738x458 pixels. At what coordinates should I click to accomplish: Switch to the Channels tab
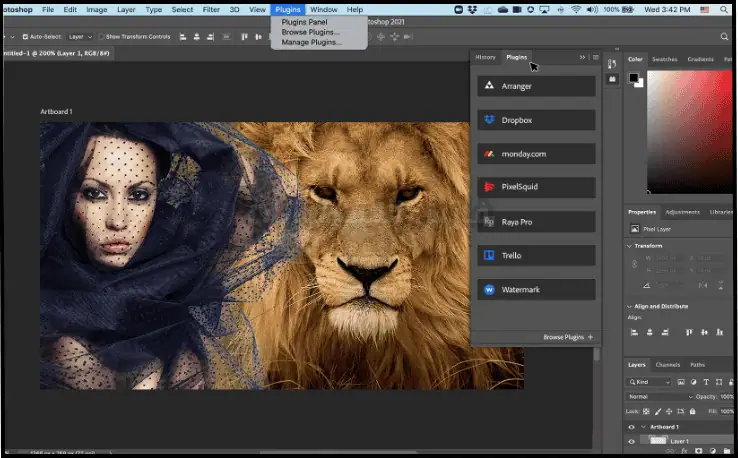(x=667, y=365)
